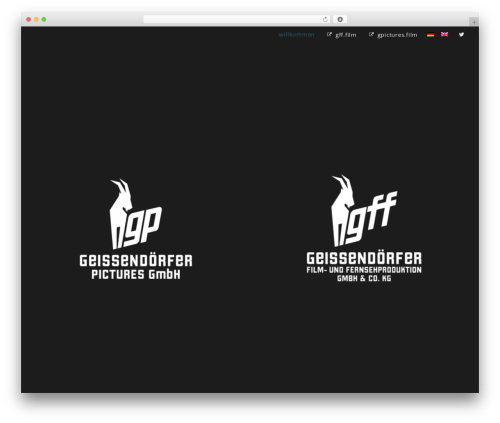This screenshot has width=500, height=423.
Task: Switch language with the German flag
Action: (x=430, y=34)
